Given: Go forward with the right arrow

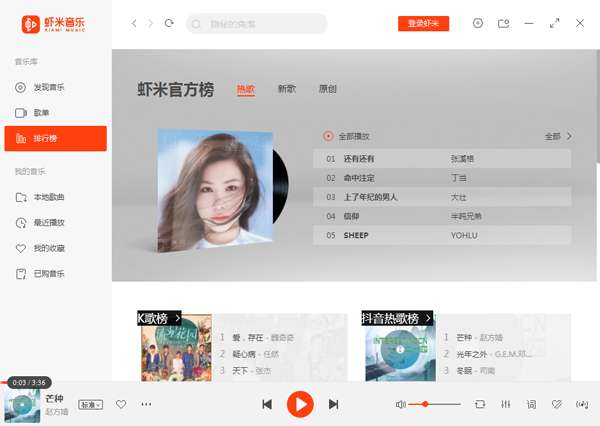Looking at the screenshot, I should click(x=150, y=23).
